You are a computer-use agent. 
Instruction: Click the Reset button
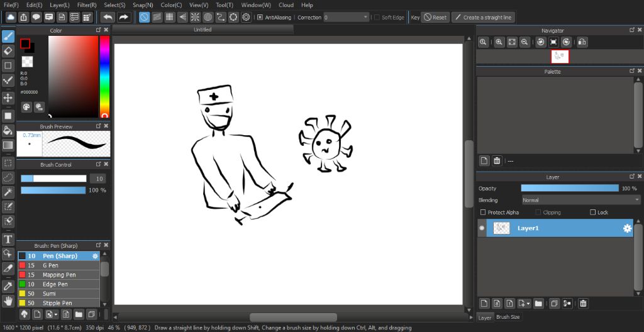435,17
